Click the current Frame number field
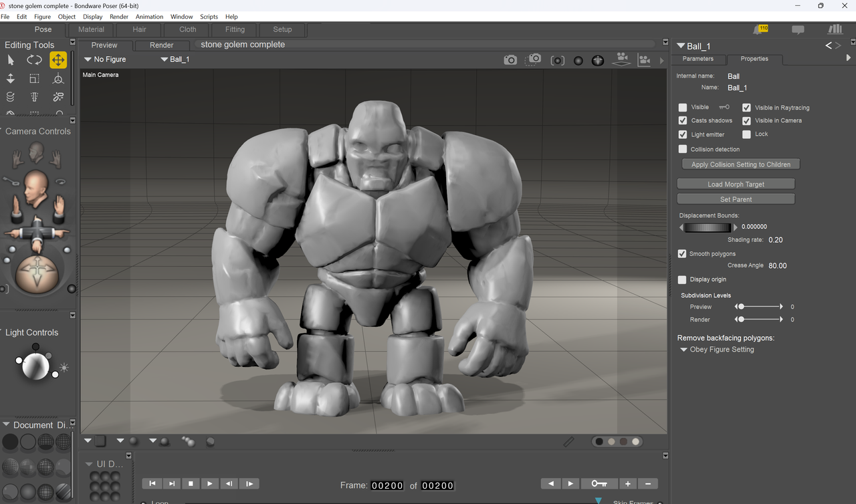This screenshot has height=504, width=856. click(x=387, y=485)
